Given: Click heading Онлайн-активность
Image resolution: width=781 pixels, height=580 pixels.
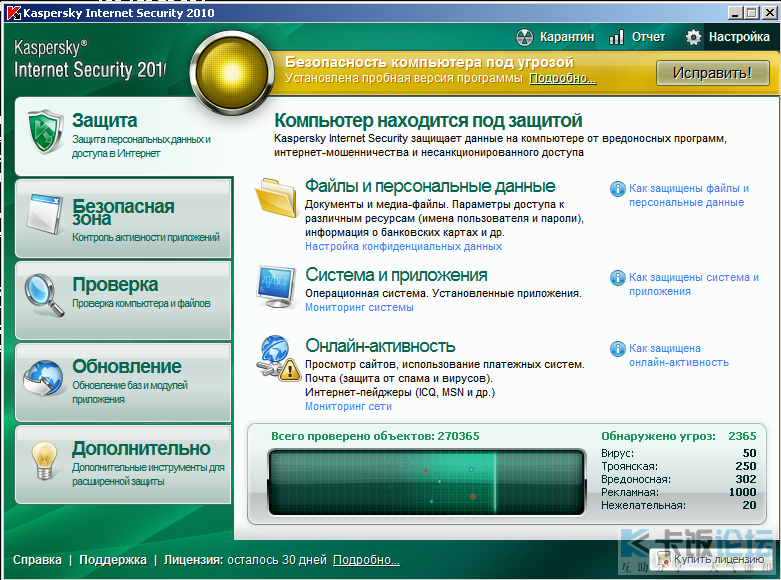Looking at the screenshot, I should click(380, 345).
